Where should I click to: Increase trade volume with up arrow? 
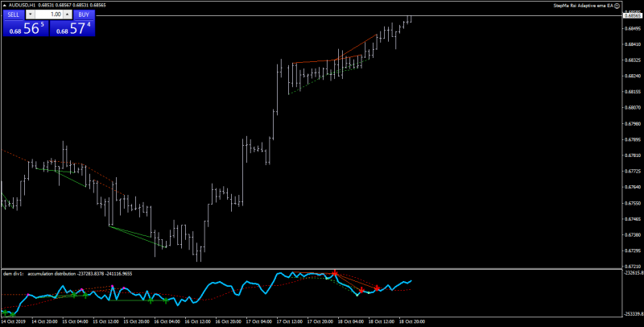click(68, 14)
